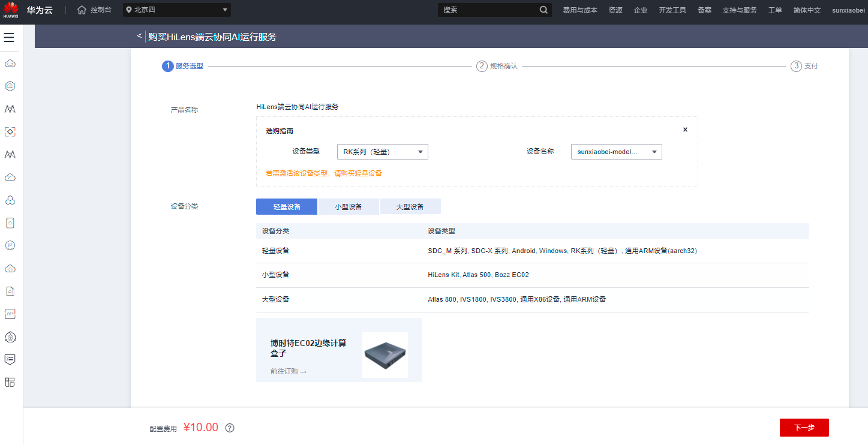Open the 费用与成本 menu item
868x445 pixels.
click(x=580, y=10)
